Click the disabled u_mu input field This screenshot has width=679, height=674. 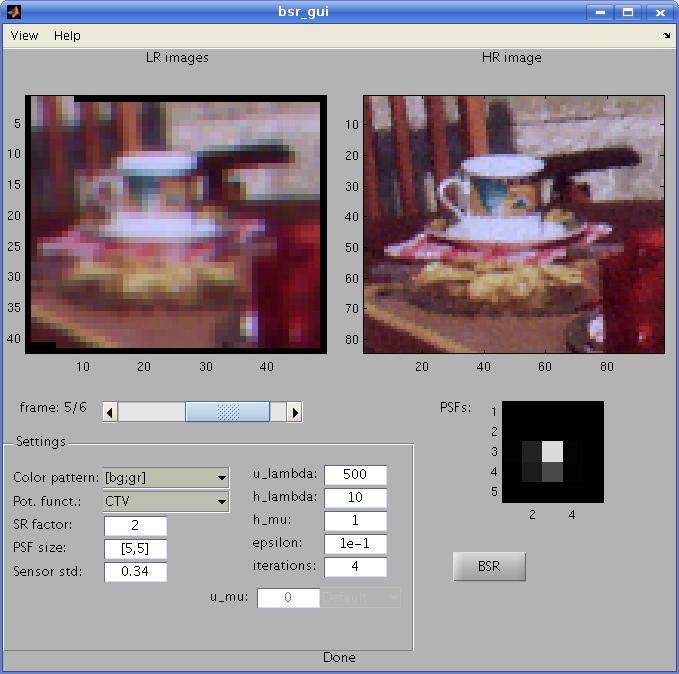point(288,598)
